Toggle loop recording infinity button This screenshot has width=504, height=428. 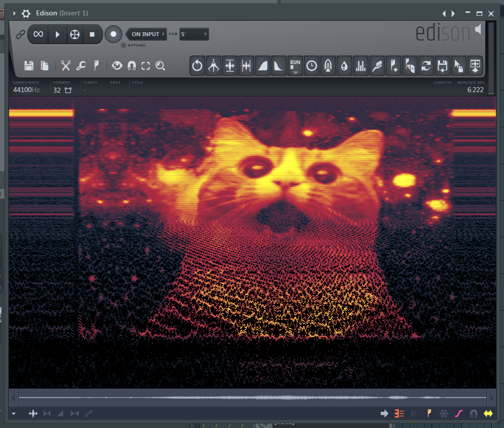(x=38, y=34)
